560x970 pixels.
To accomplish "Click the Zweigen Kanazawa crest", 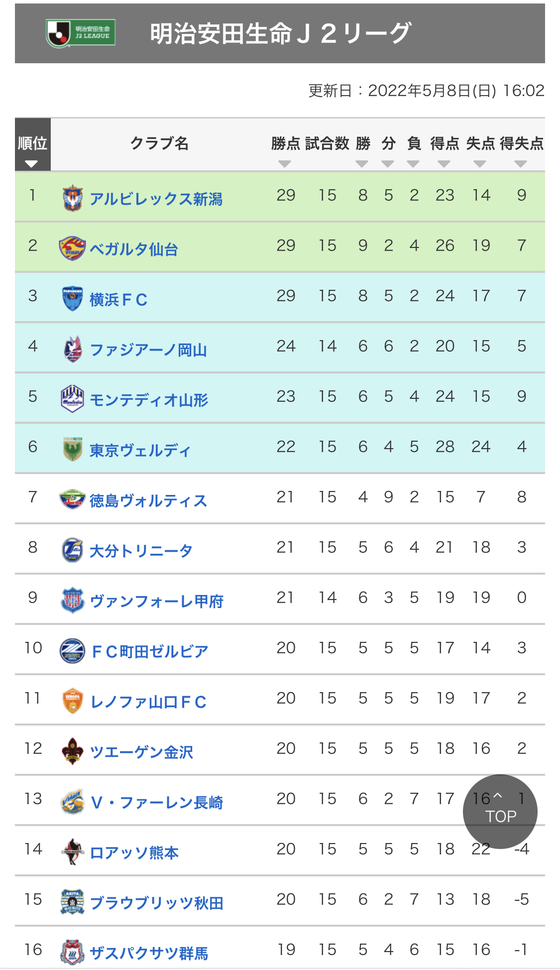I will 73,751.
